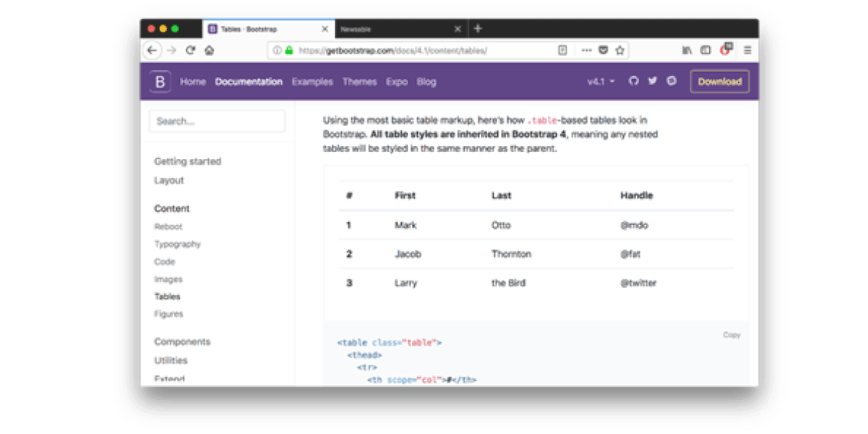This screenshot has width=868, height=434.
Task: Click the 'Handle' column header
Action: click(x=637, y=195)
